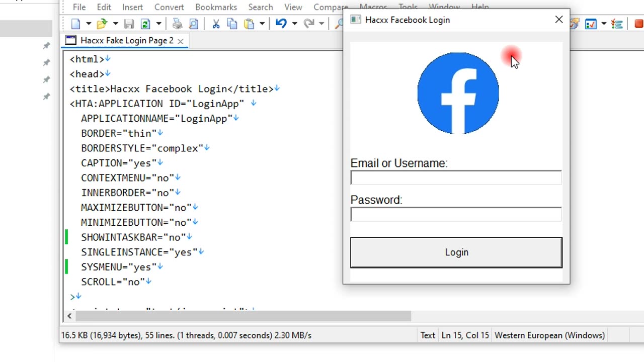This screenshot has height=362, width=644.
Task: Click the CAPTION="yes" line
Action: click(122, 163)
